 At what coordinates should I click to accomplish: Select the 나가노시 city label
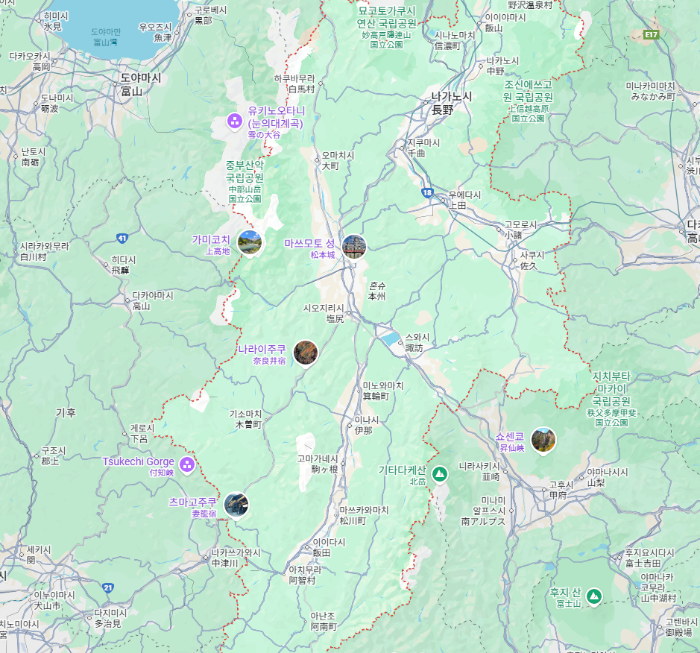tap(451, 103)
